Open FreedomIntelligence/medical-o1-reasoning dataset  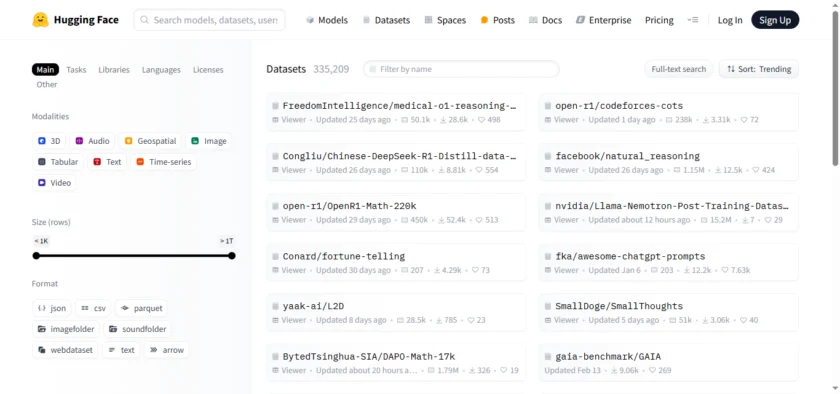[x=396, y=112]
